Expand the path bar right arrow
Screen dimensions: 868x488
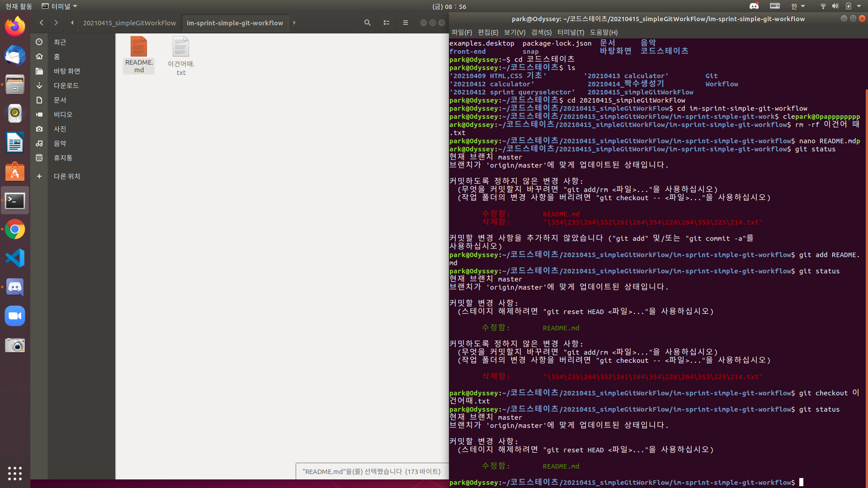pos(294,23)
